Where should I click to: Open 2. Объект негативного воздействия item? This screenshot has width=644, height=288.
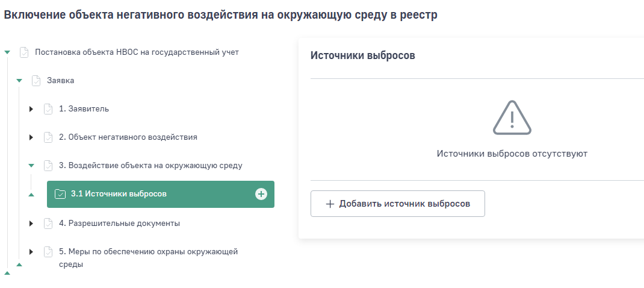(128, 137)
